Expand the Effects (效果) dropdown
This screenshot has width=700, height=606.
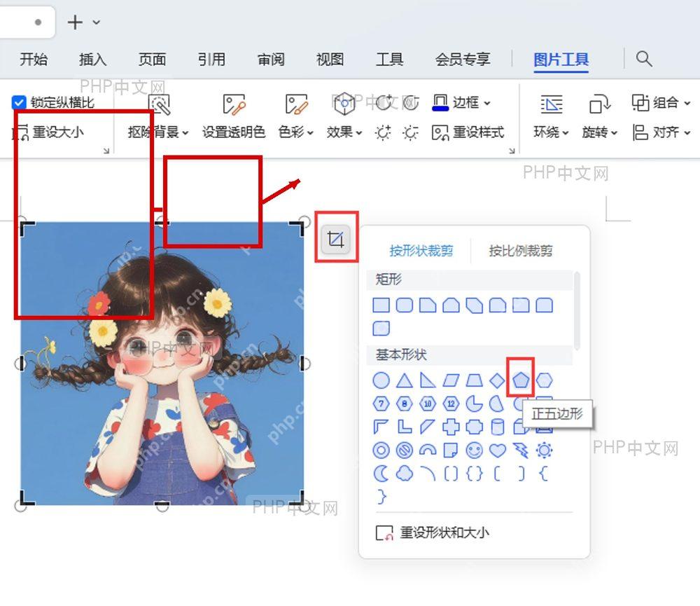358,132
